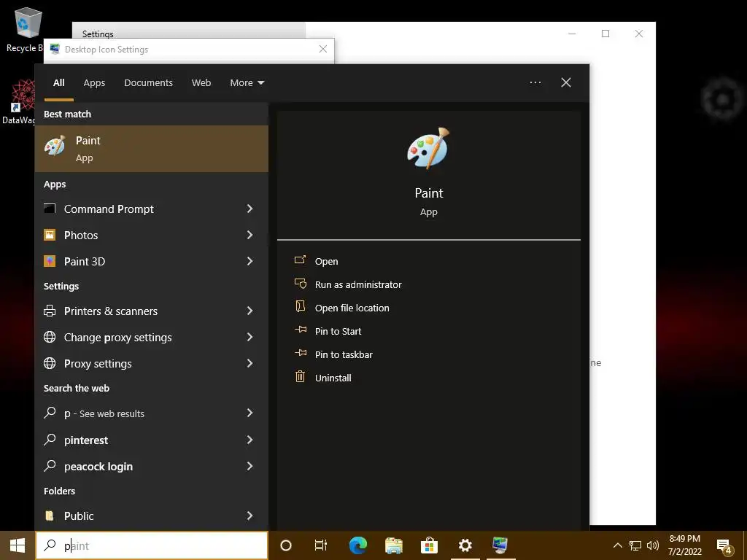747x560 pixels.
Task: Open the search panel options ellipsis
Action: tap(535, 82)
